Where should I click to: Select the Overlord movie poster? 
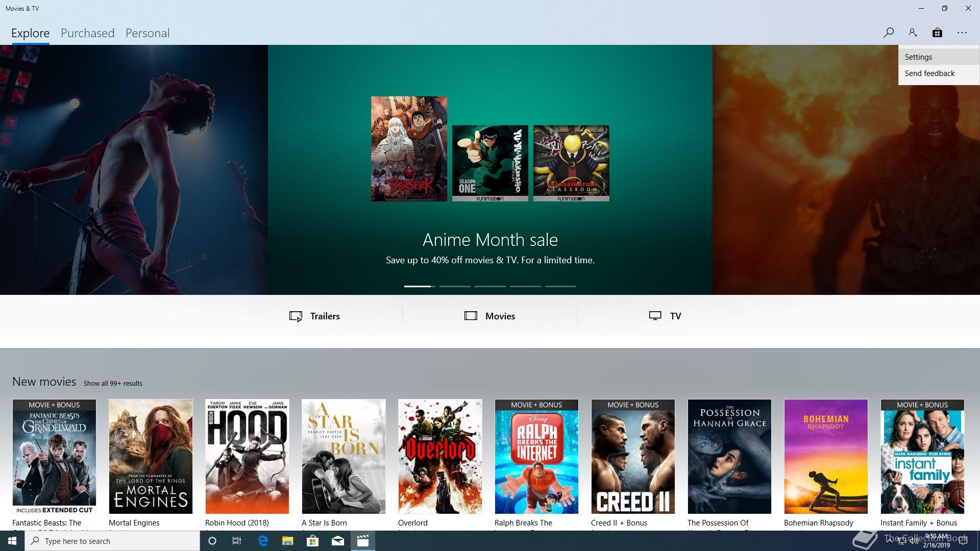tap(440, 456)
